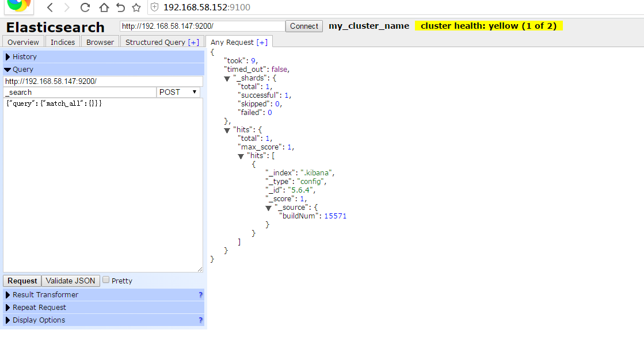The height and width of the screenshot is (349, 644).
Task: Click the my_cluster_name label
Action: pos(369,26)
